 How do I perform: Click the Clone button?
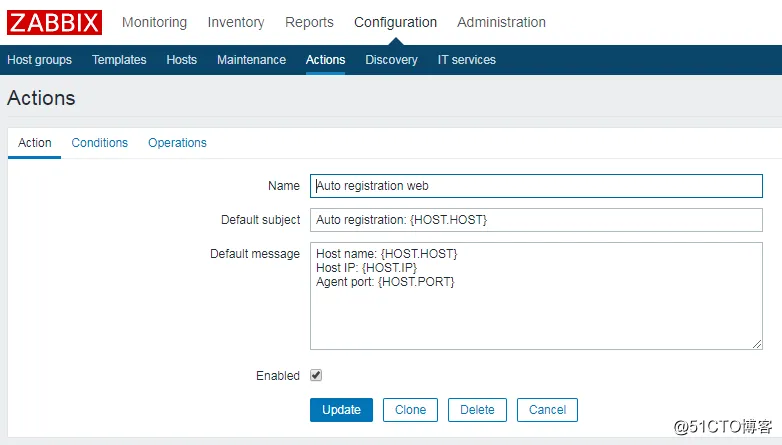410,410
